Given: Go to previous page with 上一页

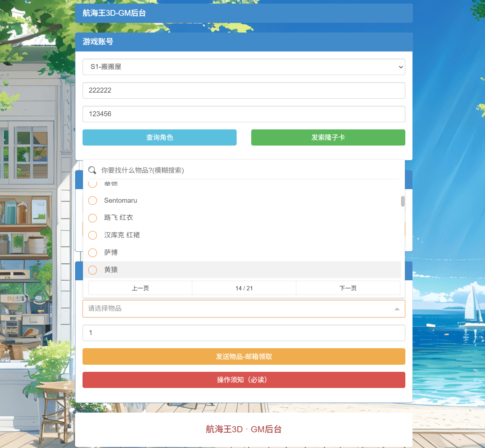Looking at the screenshot, I should pos(140,288).
